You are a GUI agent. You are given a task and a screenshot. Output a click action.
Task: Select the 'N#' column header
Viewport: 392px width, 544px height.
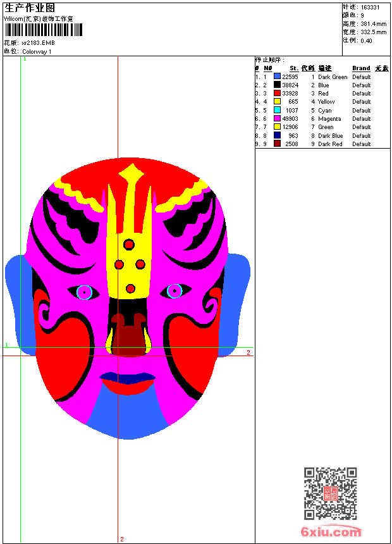pyautogui.click(x=268, y=68)
